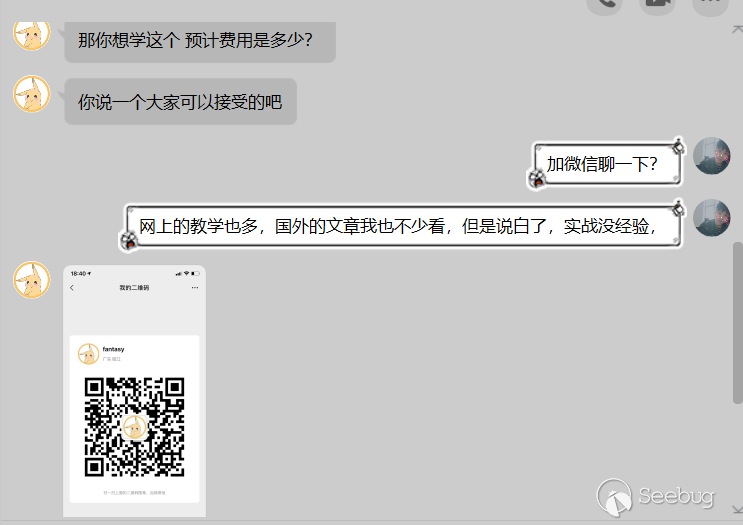Click the chat scrollbar up arrow
The width and height of the screenshot is (743, 525).
737,30
